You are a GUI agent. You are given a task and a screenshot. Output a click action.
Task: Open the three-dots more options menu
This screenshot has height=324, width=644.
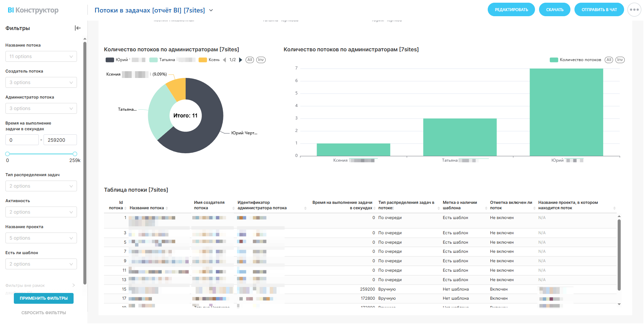pyautogui.click(x=634, y=10)
